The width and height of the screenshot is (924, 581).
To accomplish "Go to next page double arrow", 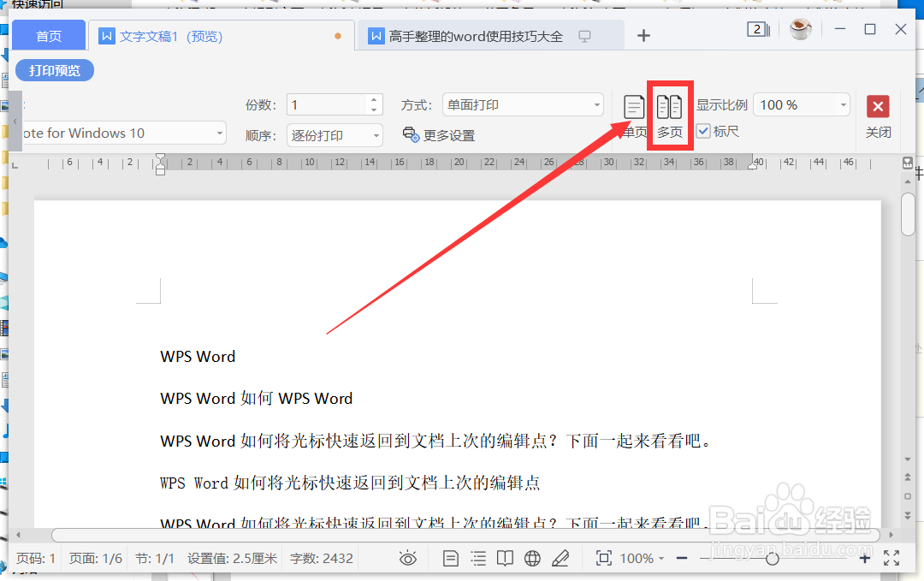I will [908, 516].
